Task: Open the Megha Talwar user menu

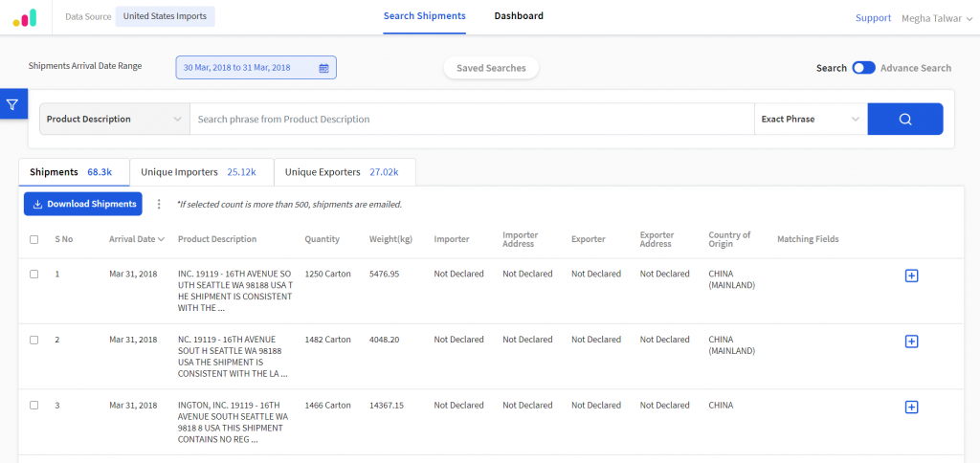Action: [937, 18]
